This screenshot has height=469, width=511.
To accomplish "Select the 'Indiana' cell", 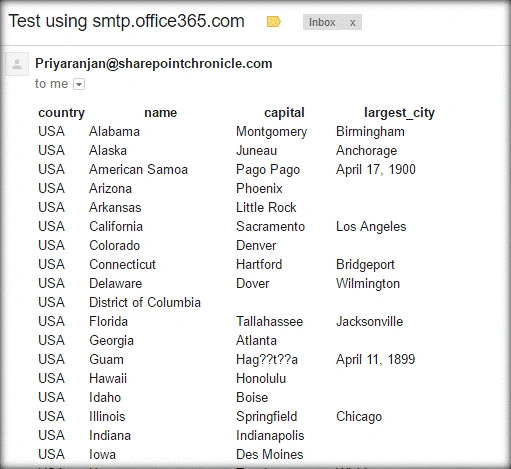I will 110,435.
